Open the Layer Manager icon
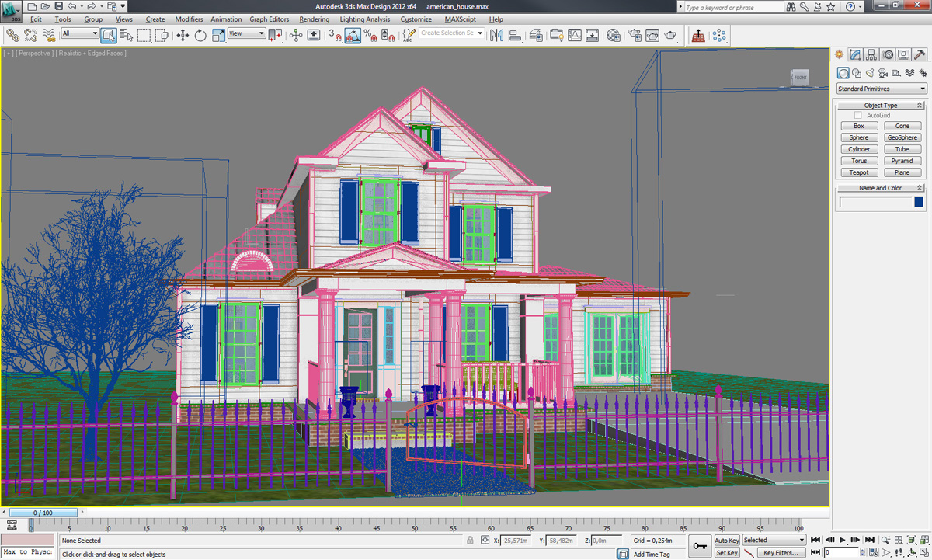Viewport: 932px width, 560px height. [x=536, y=35]
